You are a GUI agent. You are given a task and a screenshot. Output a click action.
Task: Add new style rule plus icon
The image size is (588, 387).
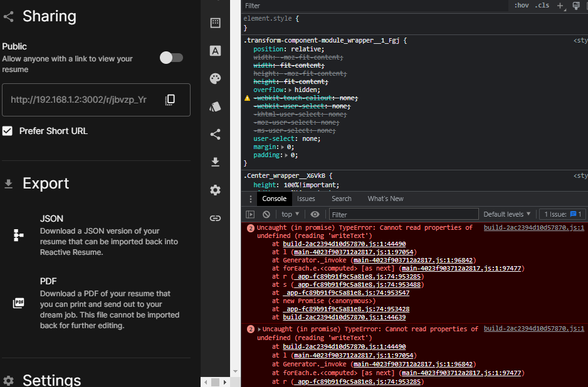click(561, 6)
